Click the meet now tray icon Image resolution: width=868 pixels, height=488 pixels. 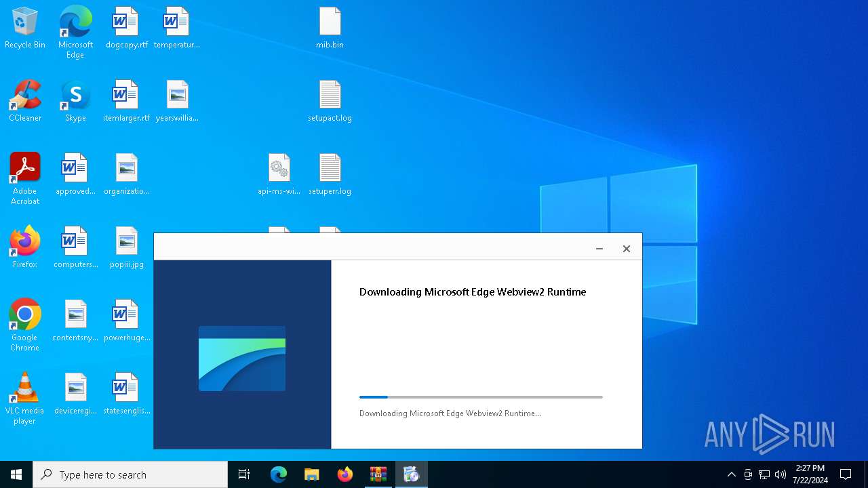pyautogui.click(x=748, y=474)
